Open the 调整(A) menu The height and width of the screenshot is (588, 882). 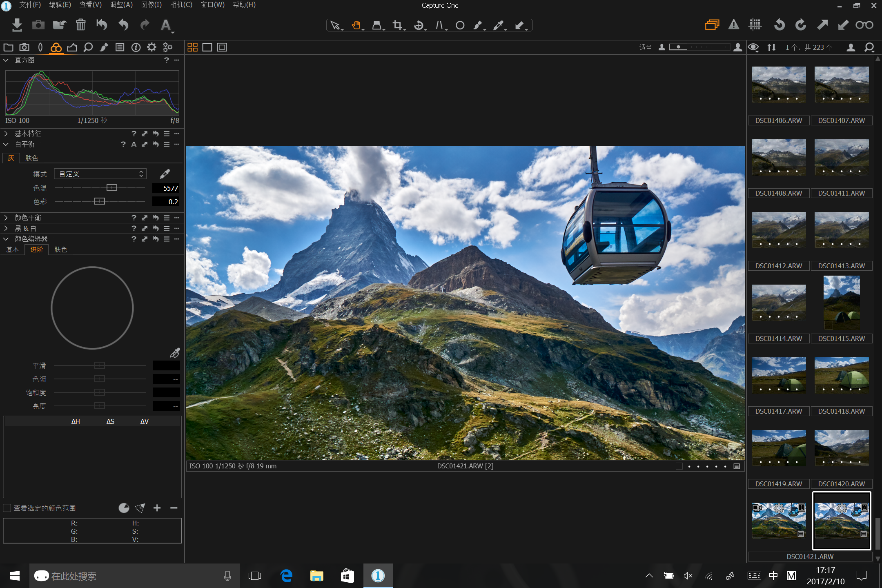click(x=121, y=5)
